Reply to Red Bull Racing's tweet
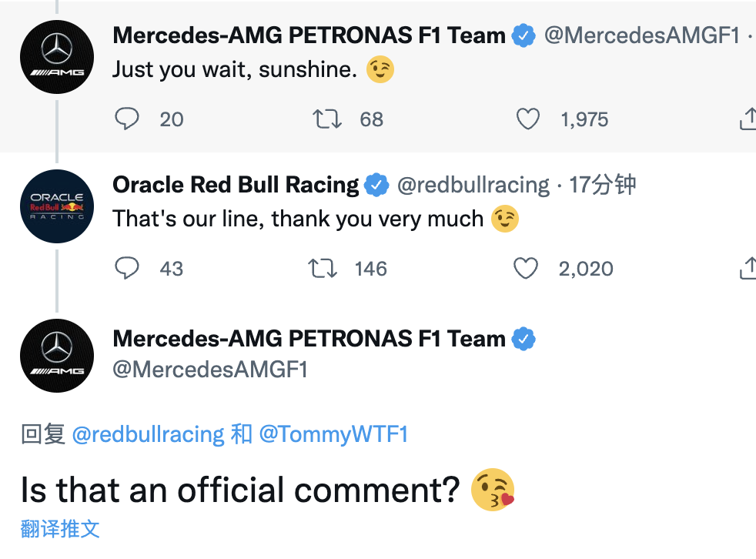The width and height of the screenshot is (756, 559). (x=127, y=268)
